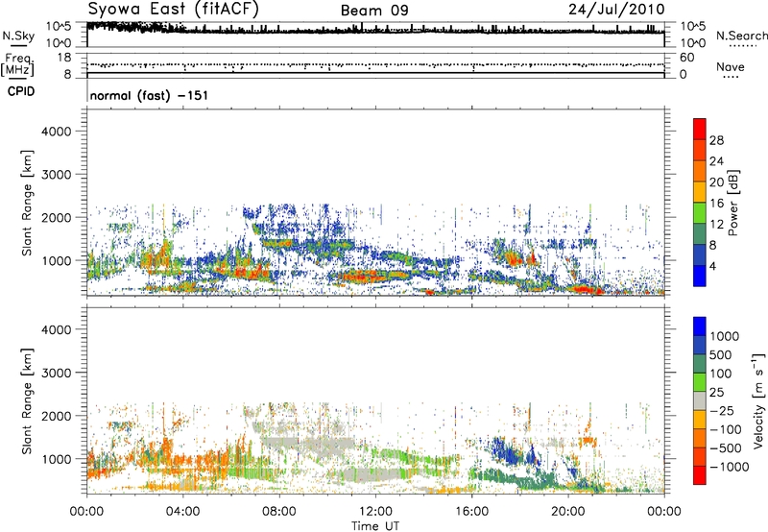
Task: Click the 24/Jul/2010 date label
Action: [622, 10]
